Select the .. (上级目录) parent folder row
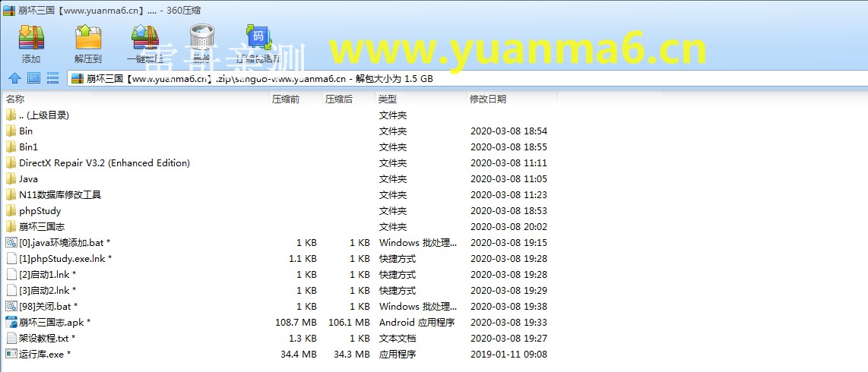Image resolution: width=868 pixels, height=372 pixels. point(44,115)
